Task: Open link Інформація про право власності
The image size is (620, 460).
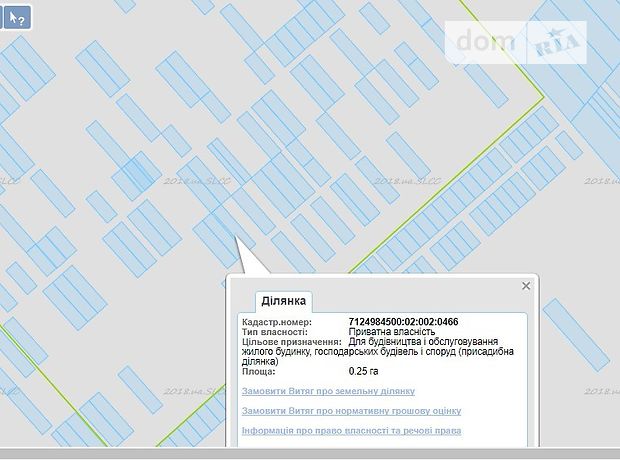Action: pos(352,430)
